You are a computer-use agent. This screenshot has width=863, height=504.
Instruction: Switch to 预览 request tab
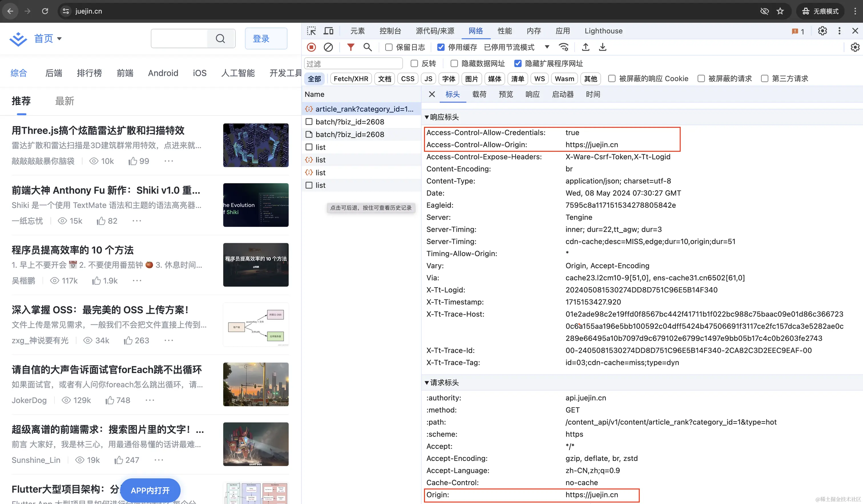[506, 94]
